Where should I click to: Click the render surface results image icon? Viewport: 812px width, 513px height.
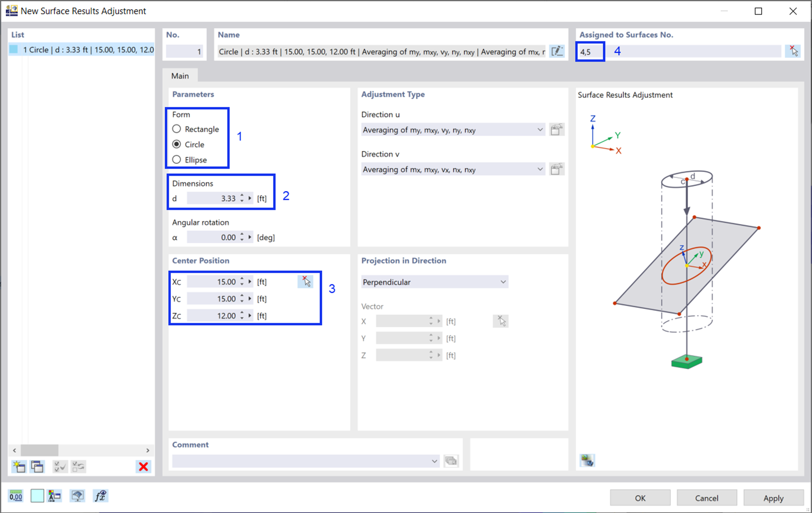[587, 460]
